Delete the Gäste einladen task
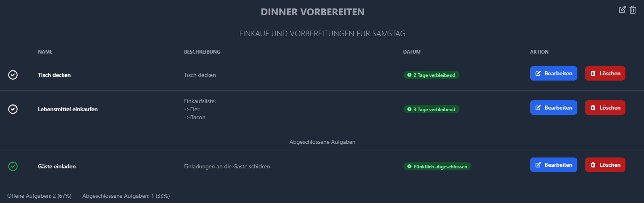Viewport: 644px width, 203px height. 605,165
